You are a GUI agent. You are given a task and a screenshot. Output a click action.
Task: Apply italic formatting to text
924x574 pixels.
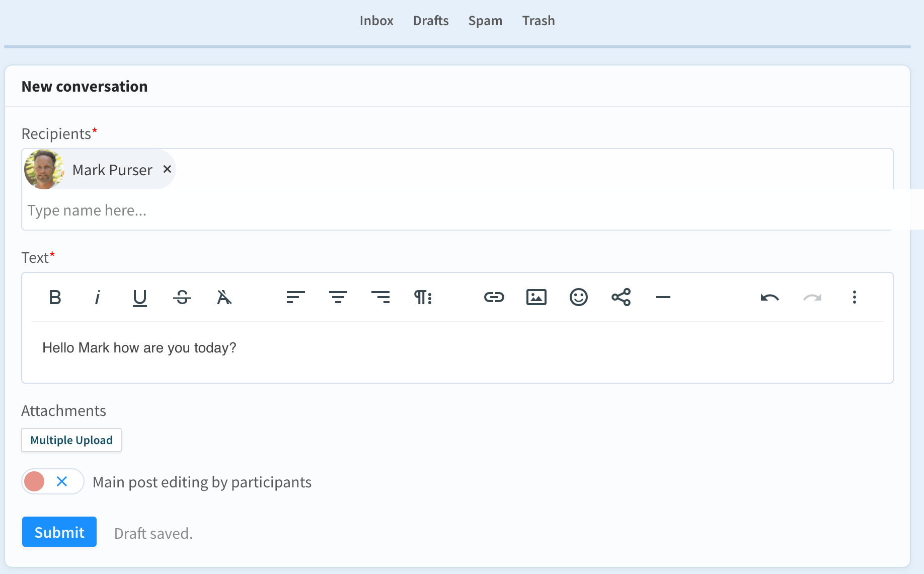pyautogui.click(x=97, y=298)
